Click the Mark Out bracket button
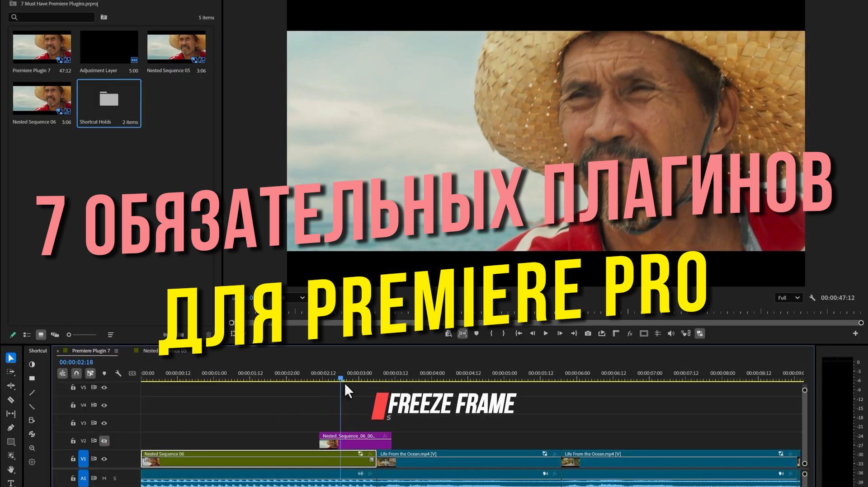This screenshot has width=868, height=487. click(x=504, y=333)
